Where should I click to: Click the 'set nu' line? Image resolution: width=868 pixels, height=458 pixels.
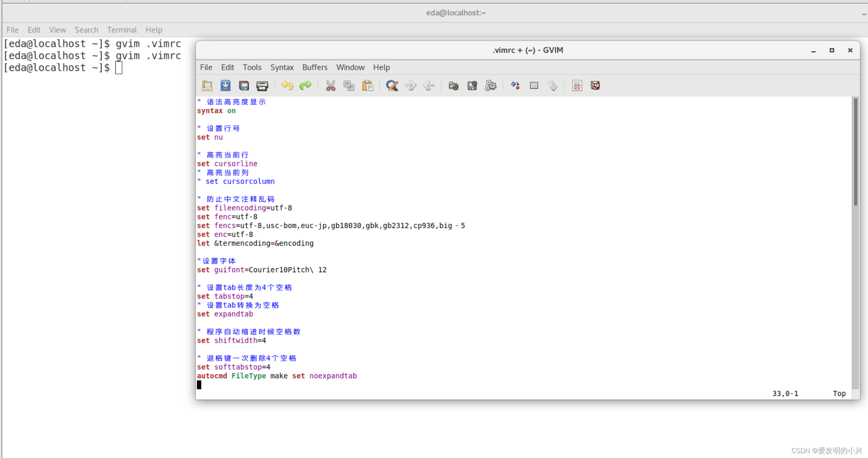point(210,137)
